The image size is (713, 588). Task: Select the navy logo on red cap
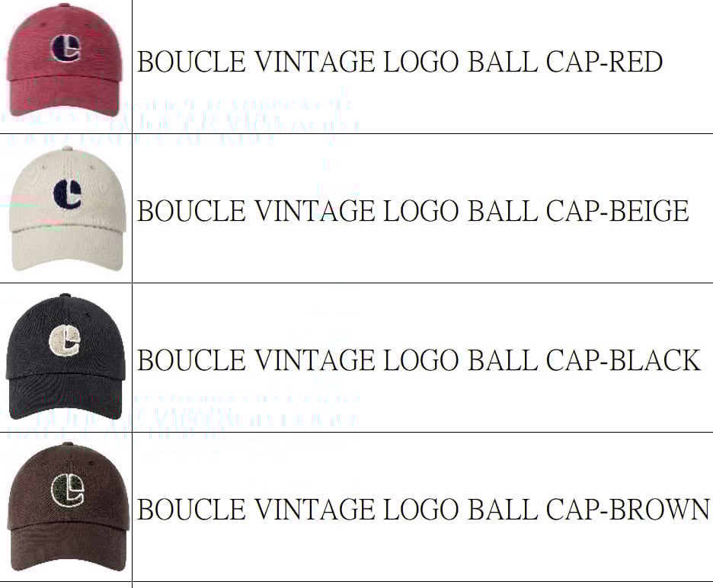click(66, 47)
